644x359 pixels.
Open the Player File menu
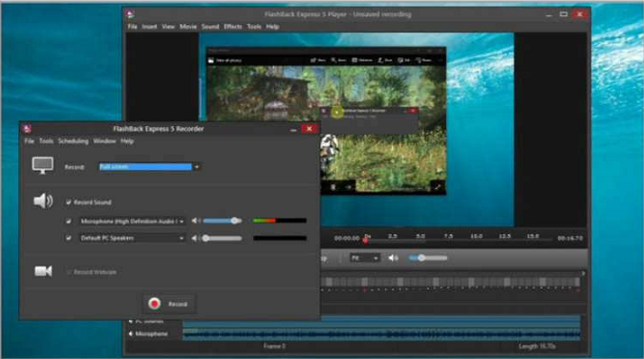tap(132, 27)
